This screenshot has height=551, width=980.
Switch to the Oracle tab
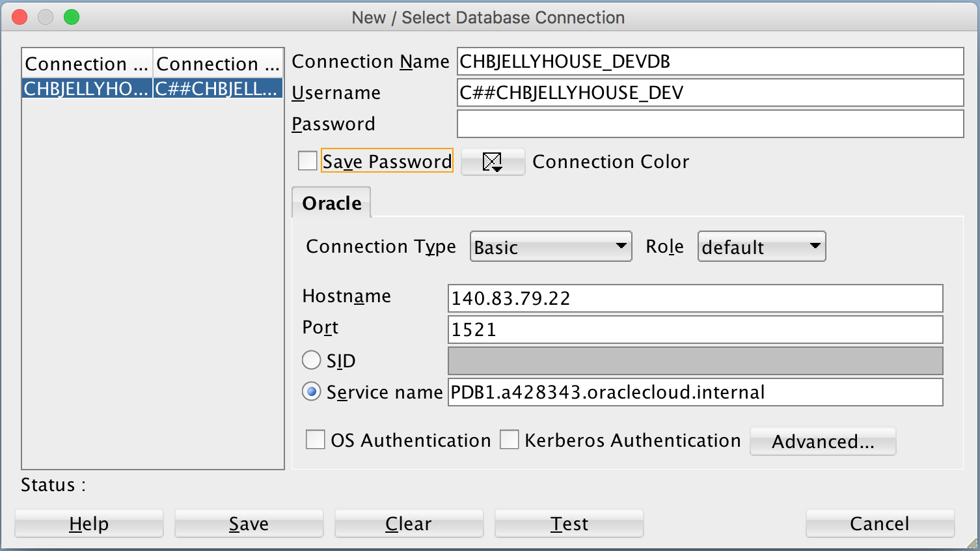coord(331,203)
